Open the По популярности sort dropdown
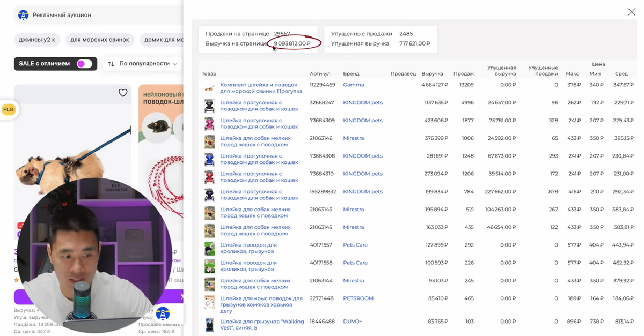 click(148, 64)
